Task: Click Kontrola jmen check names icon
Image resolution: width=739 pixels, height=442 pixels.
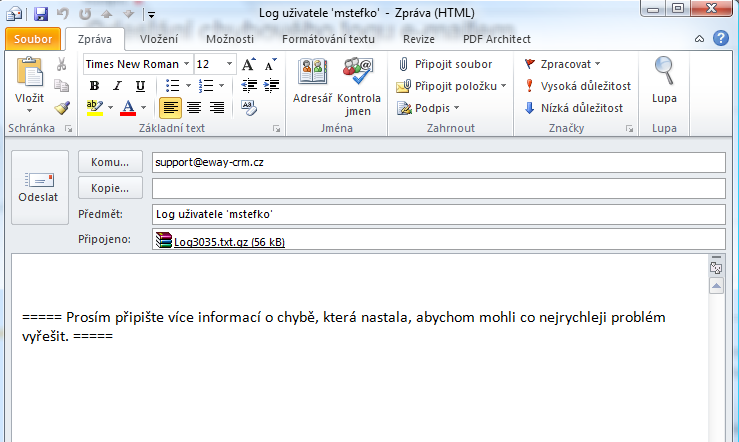Action: [358, 87]
